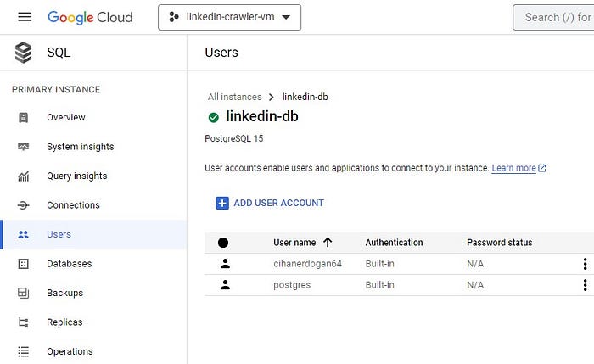The image size is (594, 364).
Task: Open the Backups page
Action: point(64,293)
